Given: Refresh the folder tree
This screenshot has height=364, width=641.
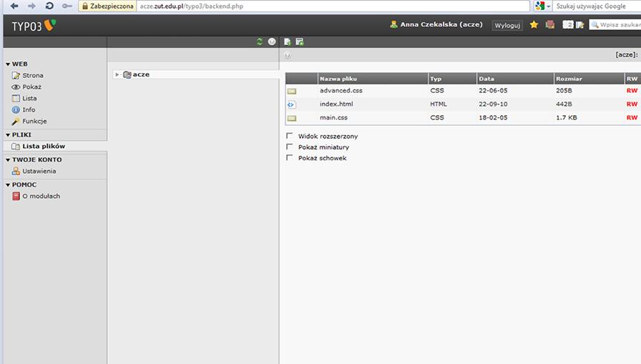Looking at the screenshot, I should click(260, 41).
